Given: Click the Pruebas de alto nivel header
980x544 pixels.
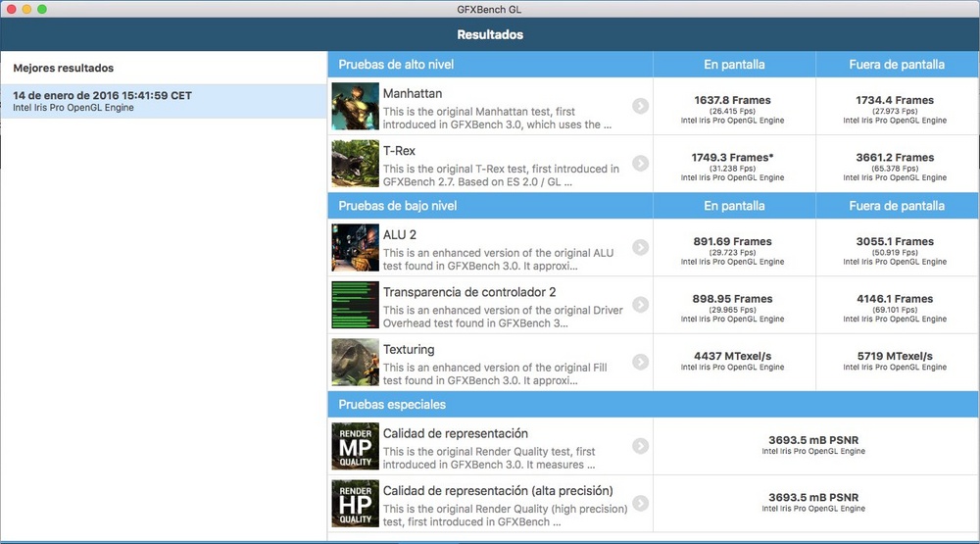Looking at the screenshot, I should coord(396,65).
